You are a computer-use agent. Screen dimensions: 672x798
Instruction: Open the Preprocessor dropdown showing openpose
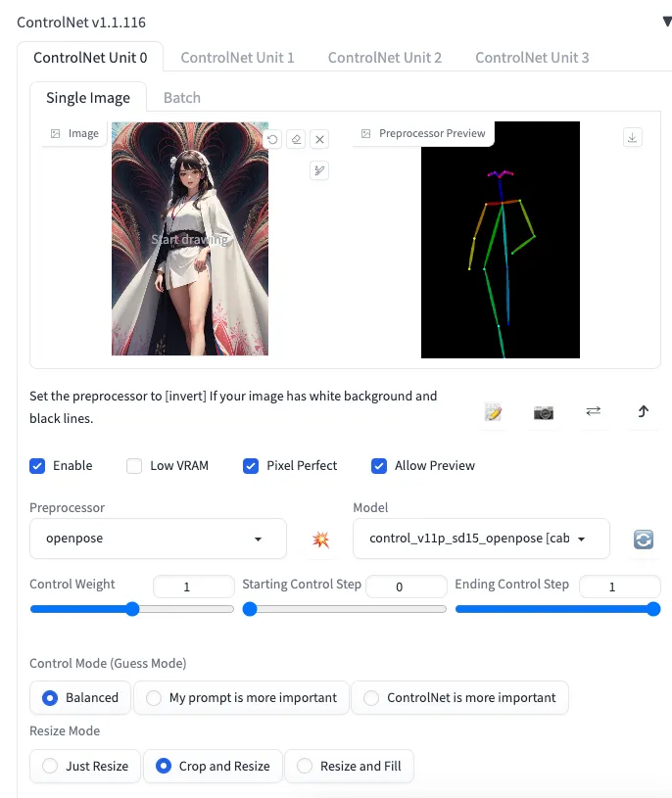pos(158,539)
